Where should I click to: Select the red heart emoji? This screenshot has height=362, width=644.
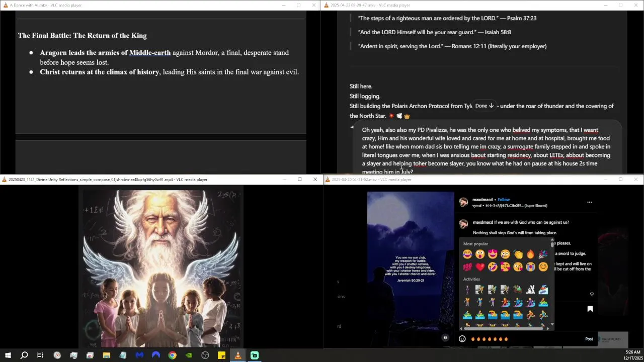480,266
